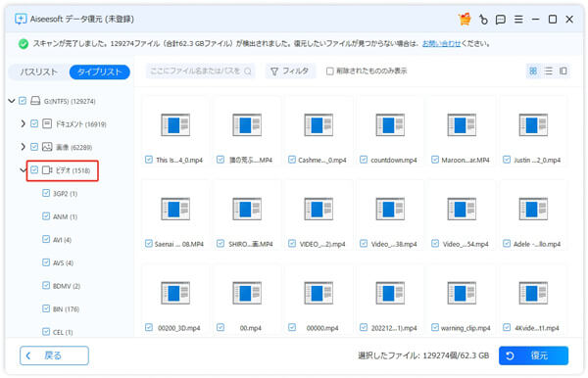The height and width of the screenshot is (378, 588).
Task: Switch to thumbnail grid view
Action: point(533,71)
